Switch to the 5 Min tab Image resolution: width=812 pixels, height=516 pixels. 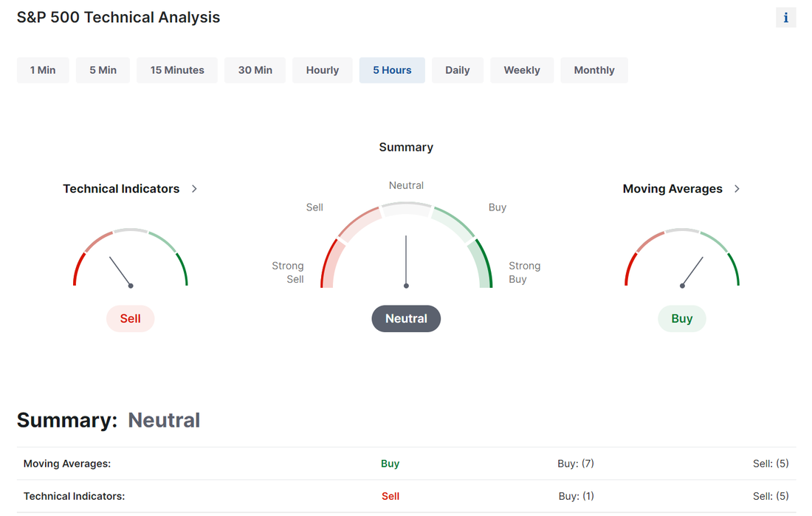(103, 70)
